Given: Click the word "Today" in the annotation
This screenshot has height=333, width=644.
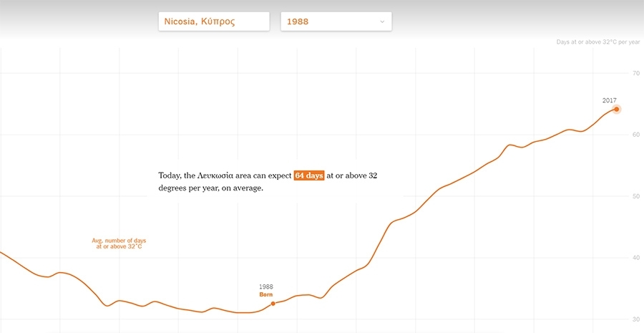Looking at the screenshot, I should 169,176.
